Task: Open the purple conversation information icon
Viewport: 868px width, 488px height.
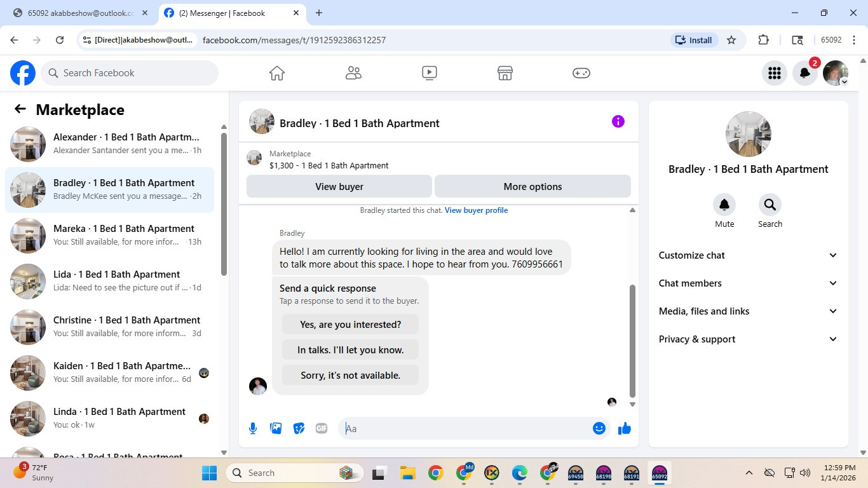Action: click(x=618, y=121)
